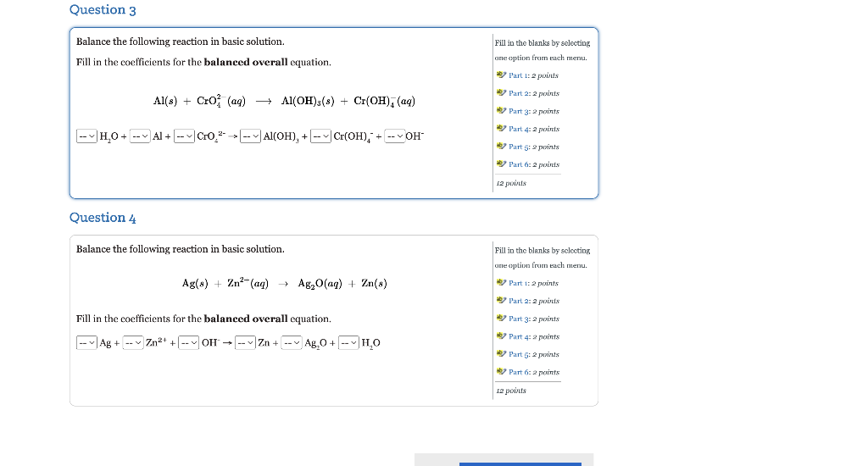Viewport: 868px width, 466px height.
Task: Click Question 3 Part 6 status icon
Action: click(x=502, y=164)
